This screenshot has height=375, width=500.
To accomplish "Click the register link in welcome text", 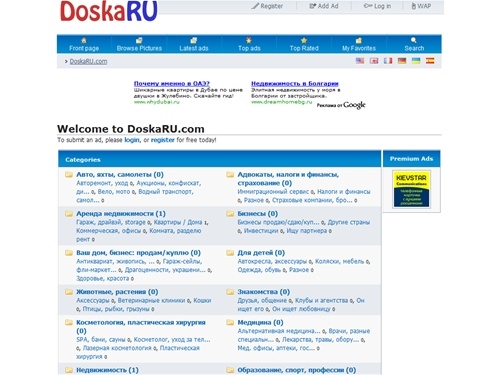I will [x=163, y=140].
